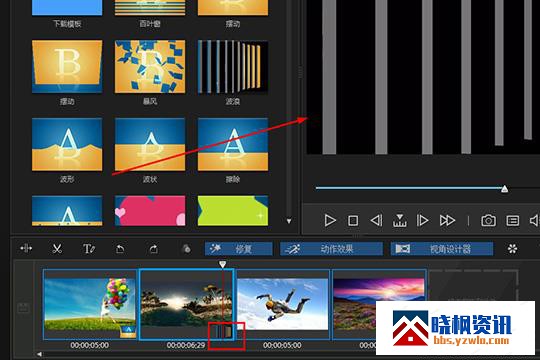Open the 修复 fix button
This screenshot has height=360, width=540.
[238, 249]
